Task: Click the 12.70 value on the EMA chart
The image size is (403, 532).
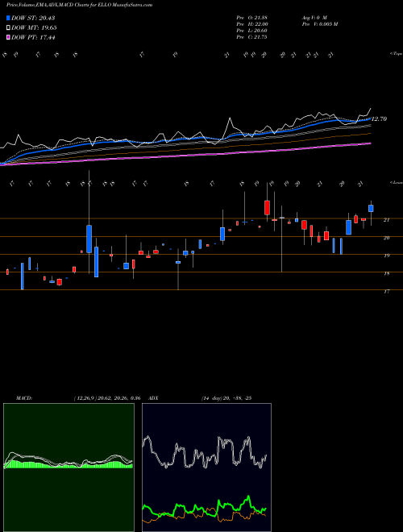Action: [380, 119]
